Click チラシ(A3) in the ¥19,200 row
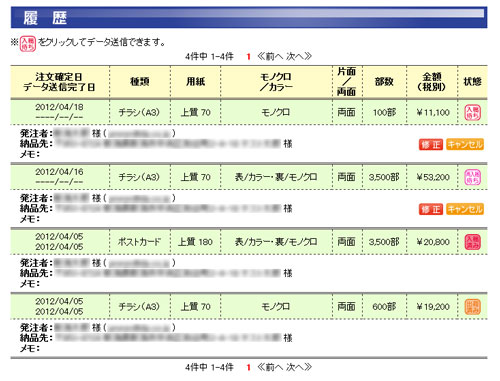500x381 pixels. [x=139, y=306]
